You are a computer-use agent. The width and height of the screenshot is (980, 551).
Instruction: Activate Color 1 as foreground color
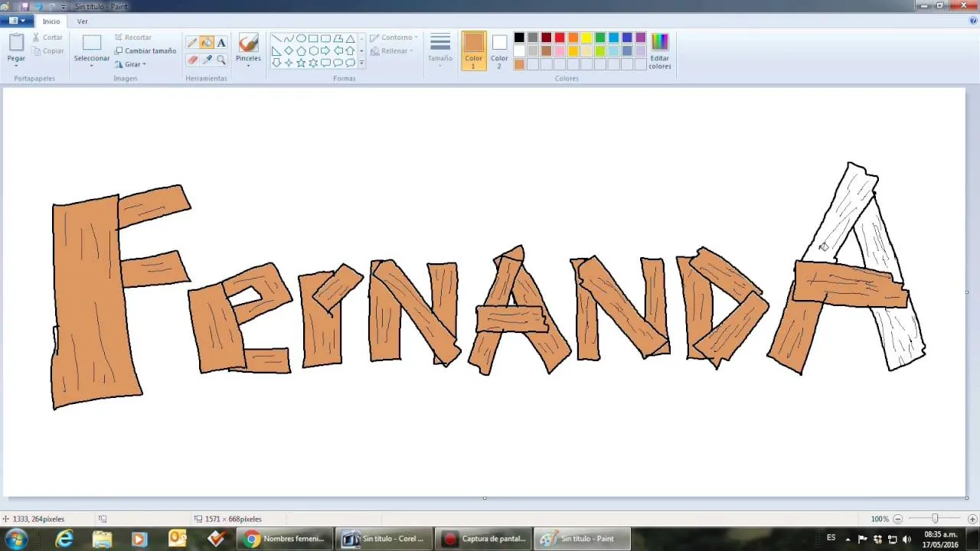[x=473, y=51]
